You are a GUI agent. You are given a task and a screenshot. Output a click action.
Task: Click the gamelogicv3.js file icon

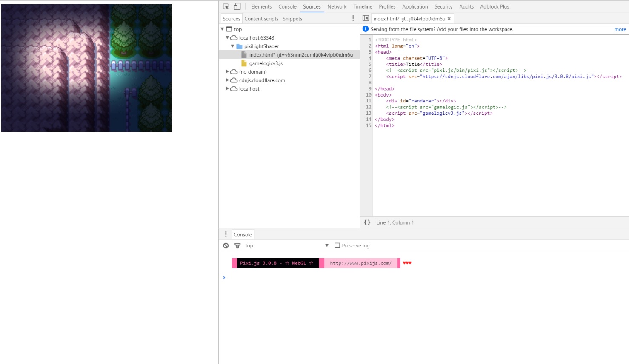[x=244, y=63]
